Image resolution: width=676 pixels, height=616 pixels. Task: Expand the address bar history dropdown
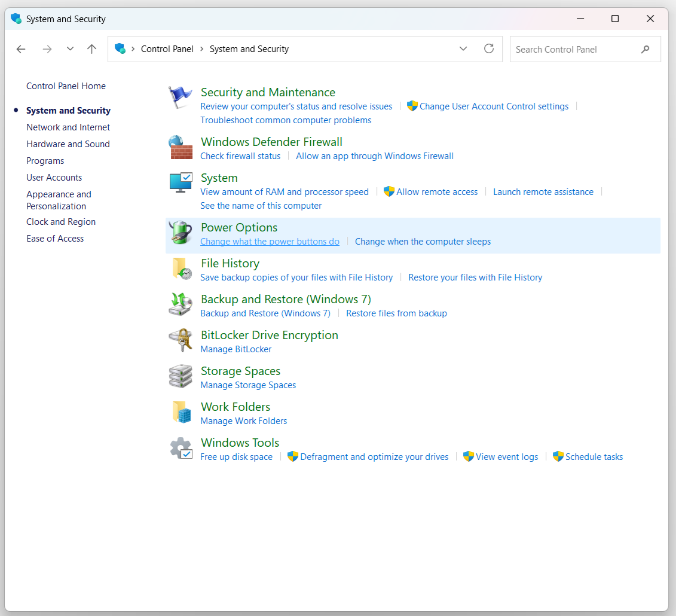click(x=463, y=49)
